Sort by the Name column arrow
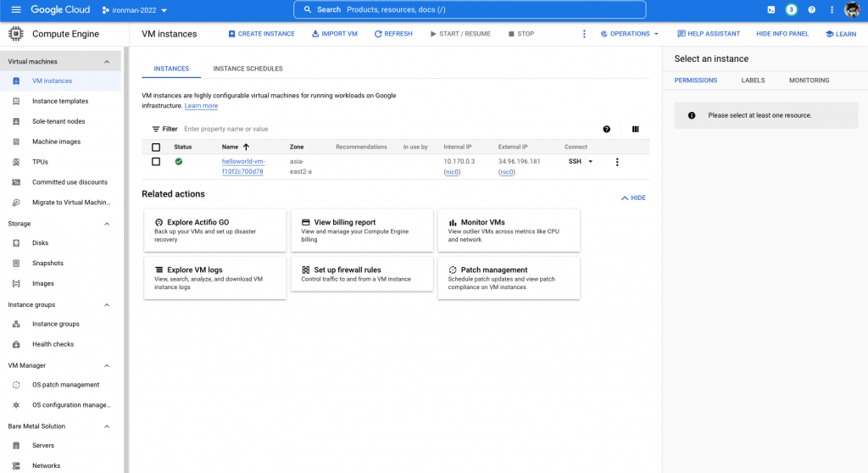This screenshot has width=868, height=473. tap(246, 147)
